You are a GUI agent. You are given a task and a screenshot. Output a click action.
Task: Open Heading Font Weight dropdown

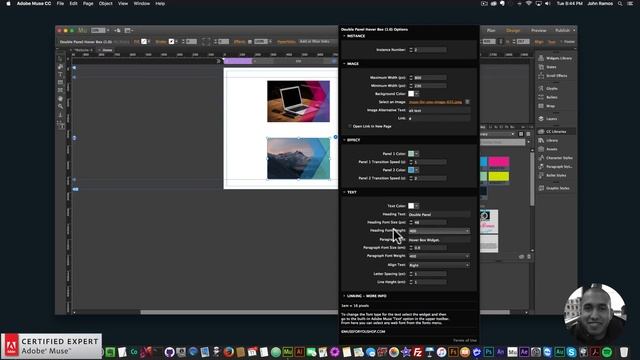click(x=439, y=231)
